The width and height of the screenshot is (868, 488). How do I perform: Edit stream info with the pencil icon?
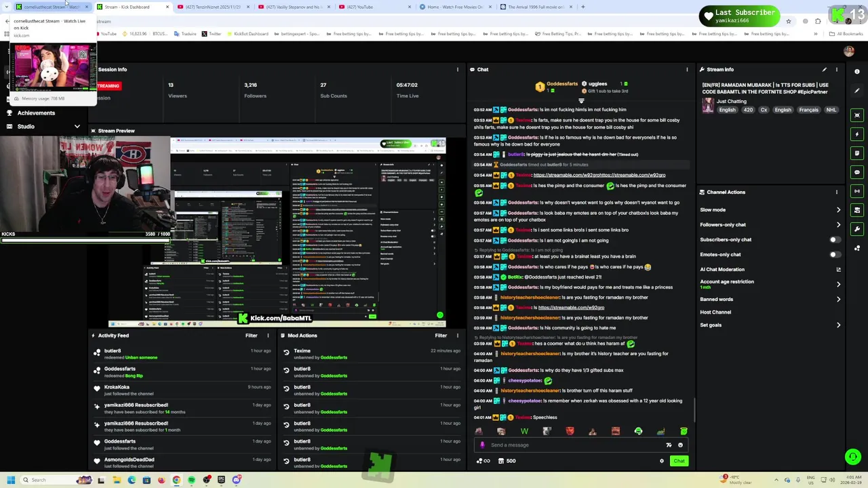(x=825, y=69)
